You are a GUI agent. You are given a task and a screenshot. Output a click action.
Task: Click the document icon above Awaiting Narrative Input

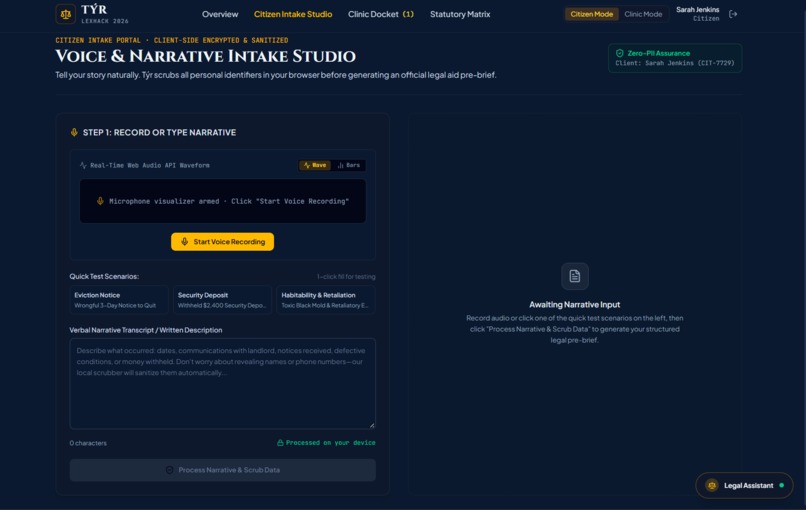[575, 276]
